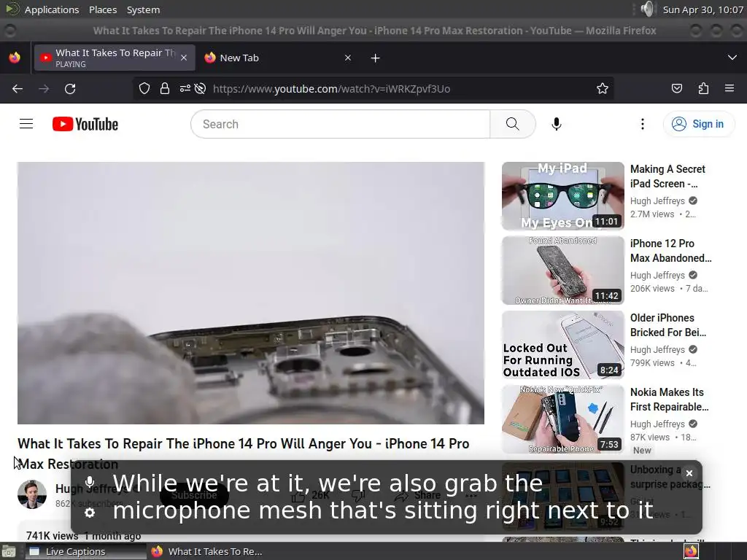
Task: Click the search magnifier button
Action: pyautogui.click(x=513, y=124)
